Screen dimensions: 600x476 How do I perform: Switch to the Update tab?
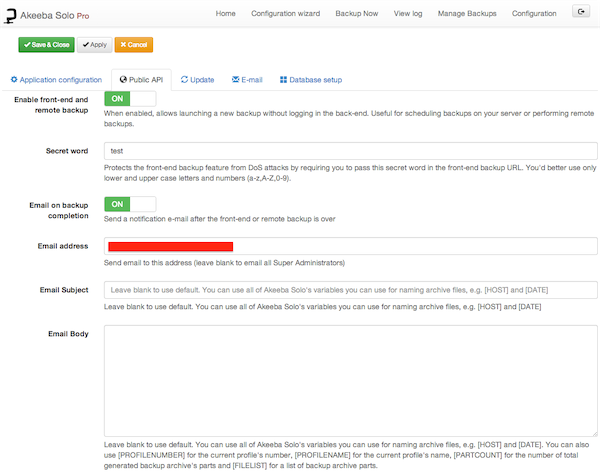(x=197, y=80)
